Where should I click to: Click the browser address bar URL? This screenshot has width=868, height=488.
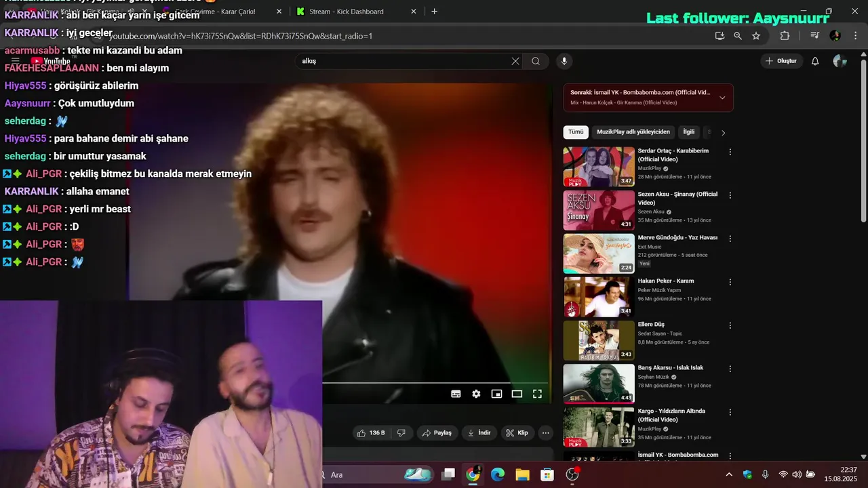tap(241, 36)
